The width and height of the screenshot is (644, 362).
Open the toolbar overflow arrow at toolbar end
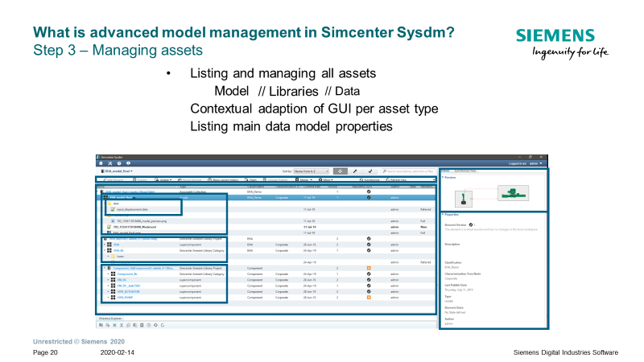click(434, 179)
